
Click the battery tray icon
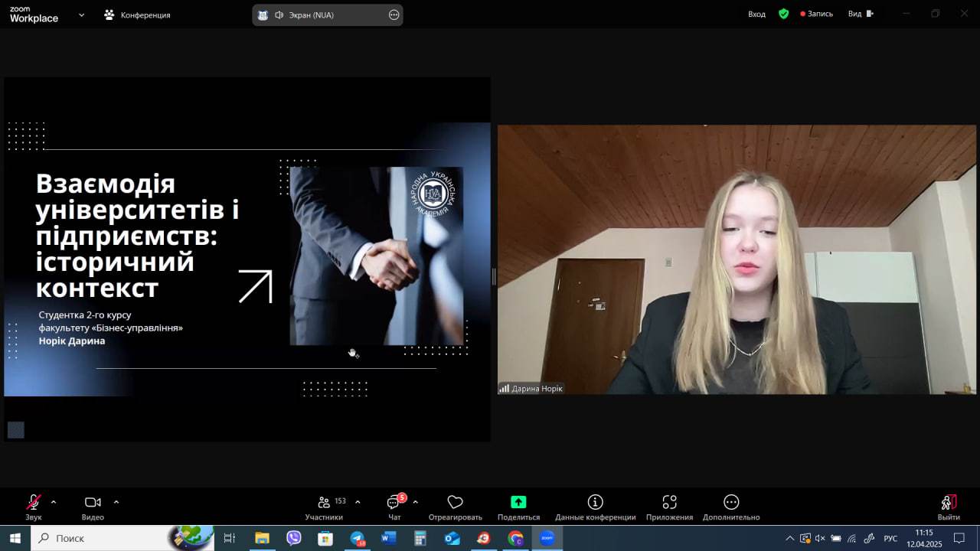(836, 538)
